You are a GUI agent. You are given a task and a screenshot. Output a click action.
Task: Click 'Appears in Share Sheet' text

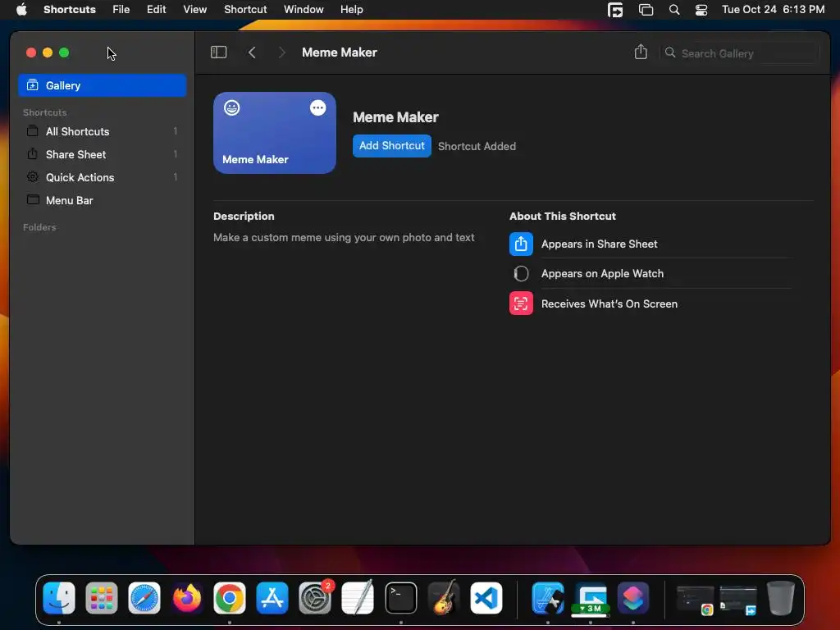point(599,244)
